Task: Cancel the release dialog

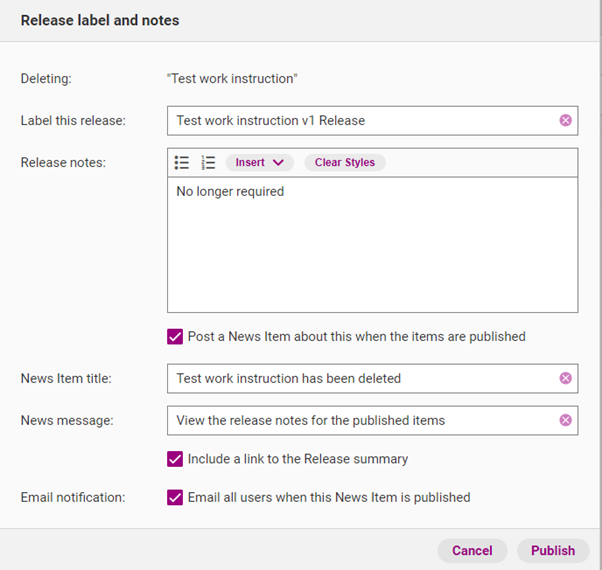Action: coord(472,550)
